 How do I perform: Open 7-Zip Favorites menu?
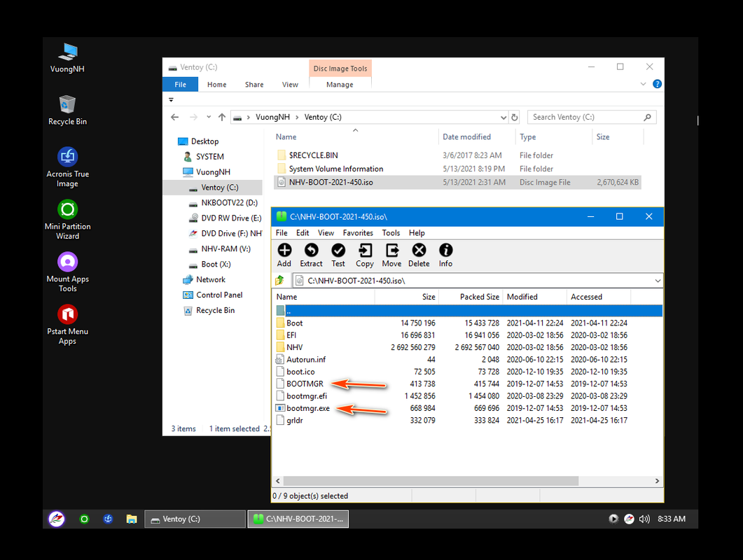tap(358, 232)
